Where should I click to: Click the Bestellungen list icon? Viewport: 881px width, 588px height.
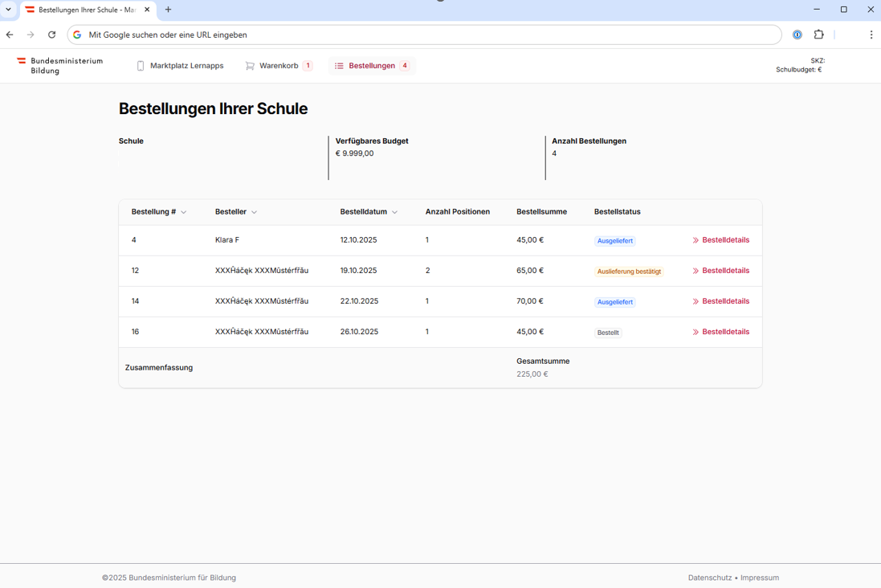339,66
